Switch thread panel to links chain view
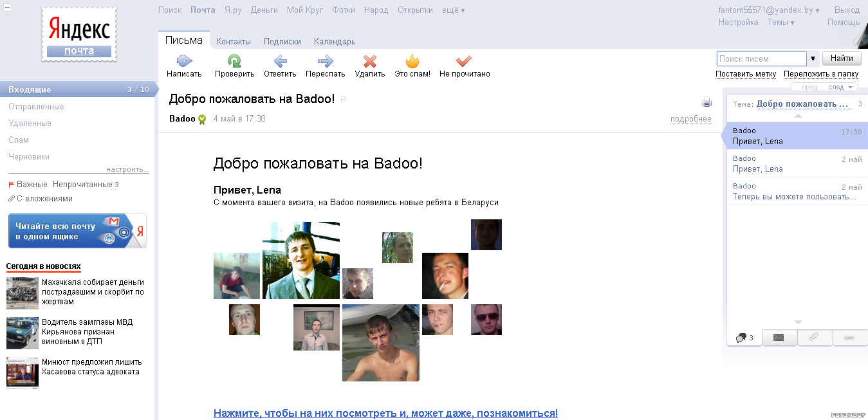The height and width of the screenshot is (420, 868). pyautogui.click(x=849, y=338)
